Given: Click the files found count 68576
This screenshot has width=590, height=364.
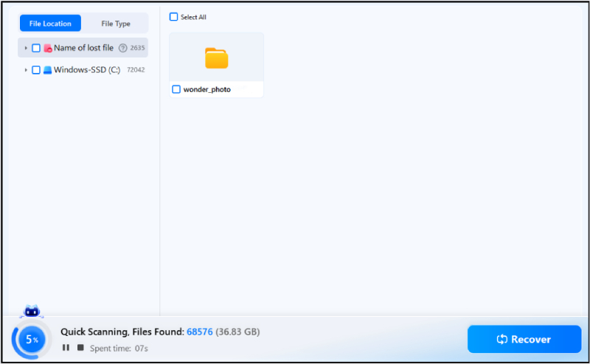Looking at the screenshot, I should [x=200, y=332].
